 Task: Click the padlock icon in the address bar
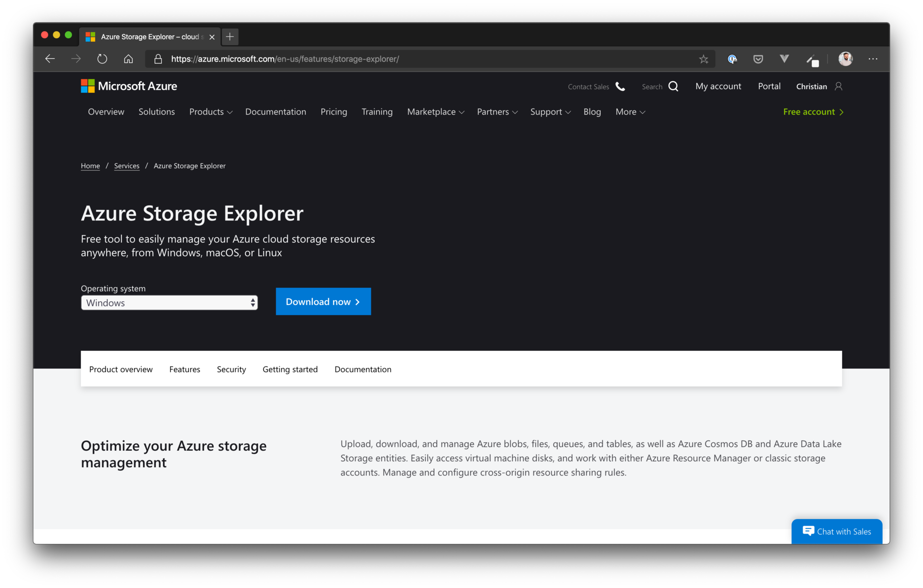(x=158, y=58)
